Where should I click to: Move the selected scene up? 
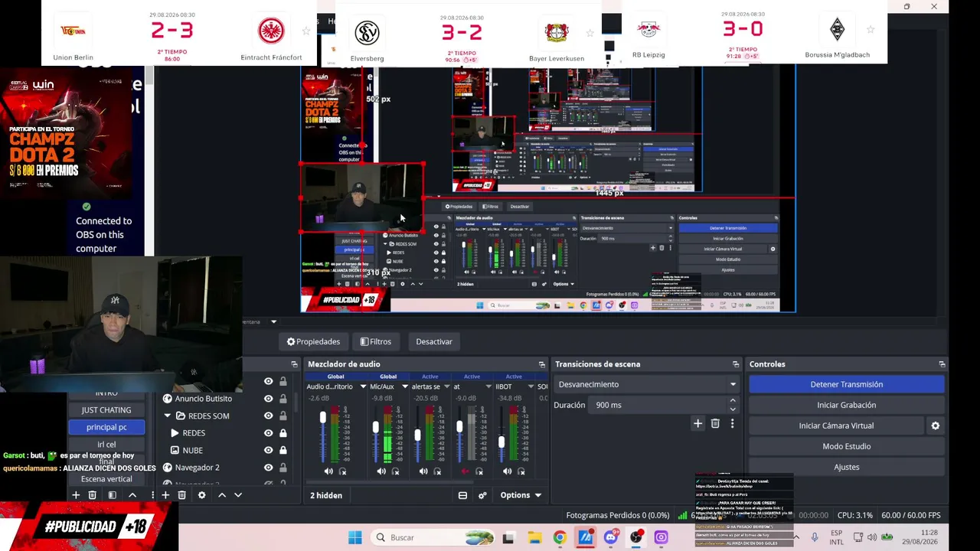[x=132, y=495]
